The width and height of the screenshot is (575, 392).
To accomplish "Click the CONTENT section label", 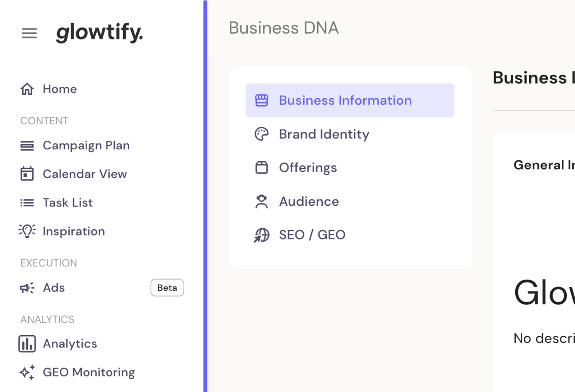I will coord(44,121).
